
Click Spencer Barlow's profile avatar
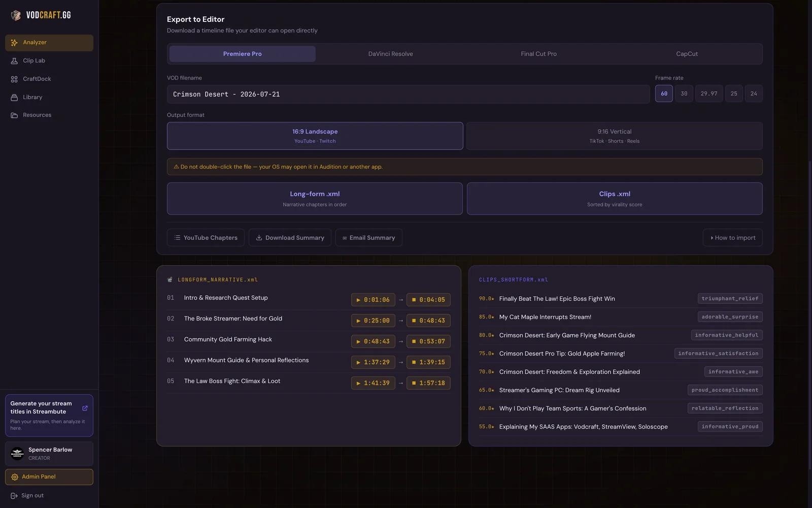point(17,453)
